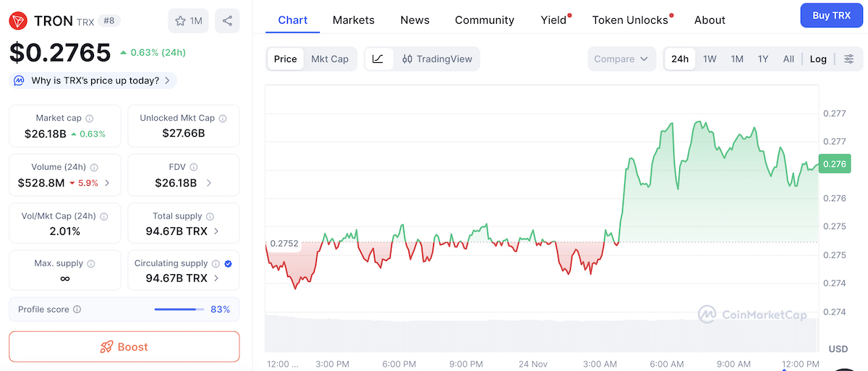Select the Price chart toggle

pyautogui.click(x=285, y=59)
